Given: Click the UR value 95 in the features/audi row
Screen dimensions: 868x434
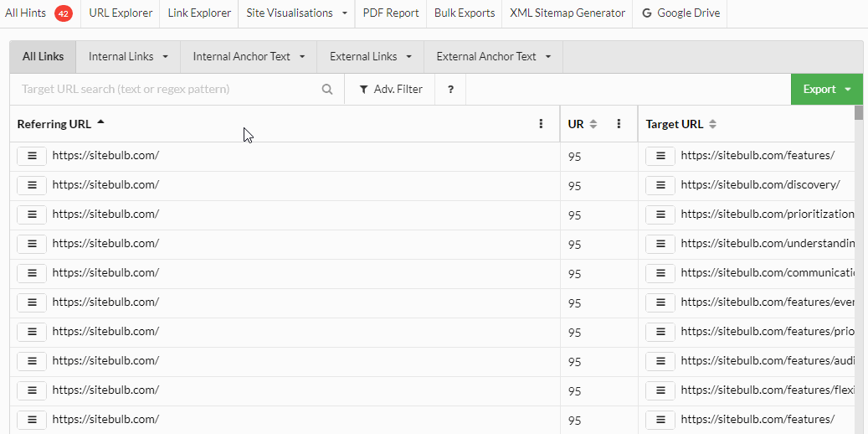Looking at the screenshot, I should 574,363.
